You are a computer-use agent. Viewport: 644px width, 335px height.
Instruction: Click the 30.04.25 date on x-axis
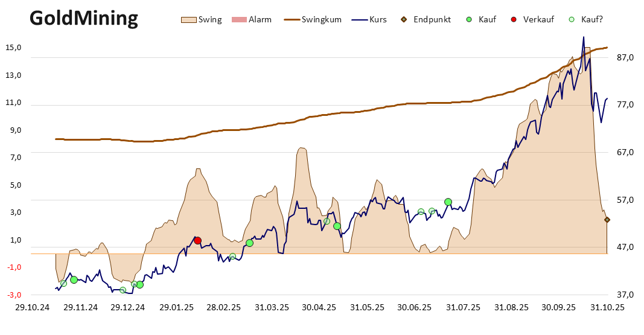[319, 307]
